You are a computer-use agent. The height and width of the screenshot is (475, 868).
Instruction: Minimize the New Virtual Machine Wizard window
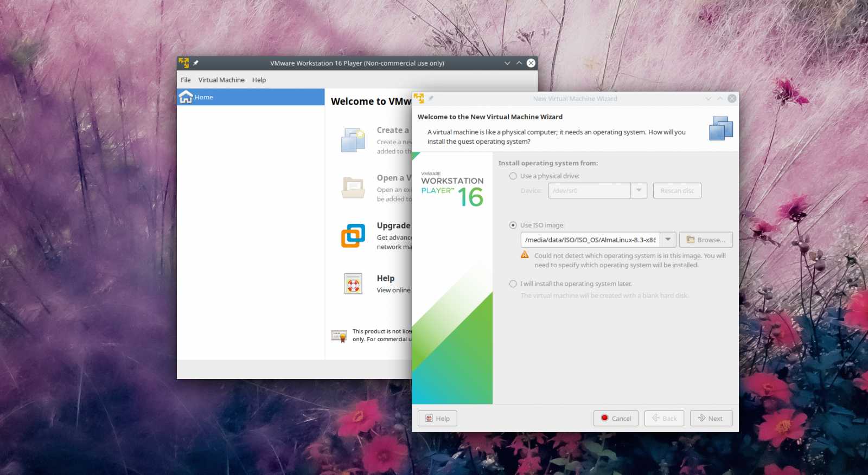[708, 99]
